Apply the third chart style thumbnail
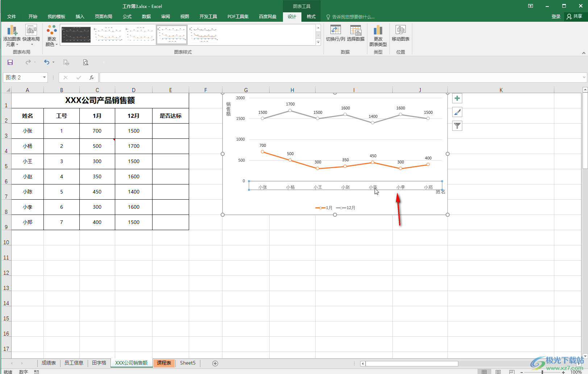The height and width of the screenshot is (374, 588). 140,35
